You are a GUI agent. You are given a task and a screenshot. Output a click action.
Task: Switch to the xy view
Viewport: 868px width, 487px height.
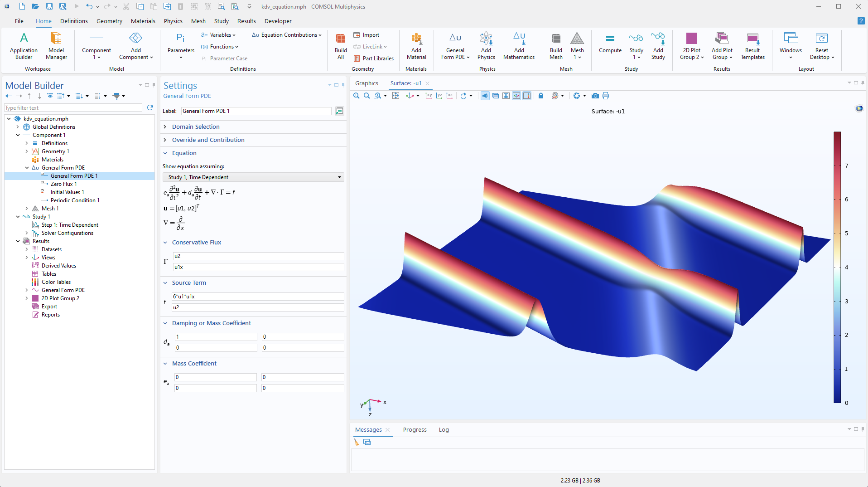(x=429, y=96)
